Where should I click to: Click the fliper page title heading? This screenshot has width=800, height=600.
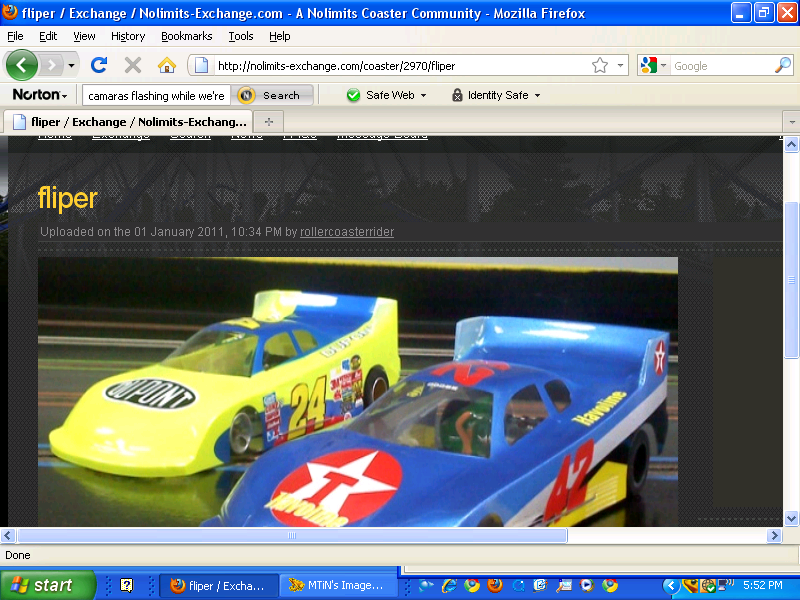pyautogui.click(x=67, y=198)
